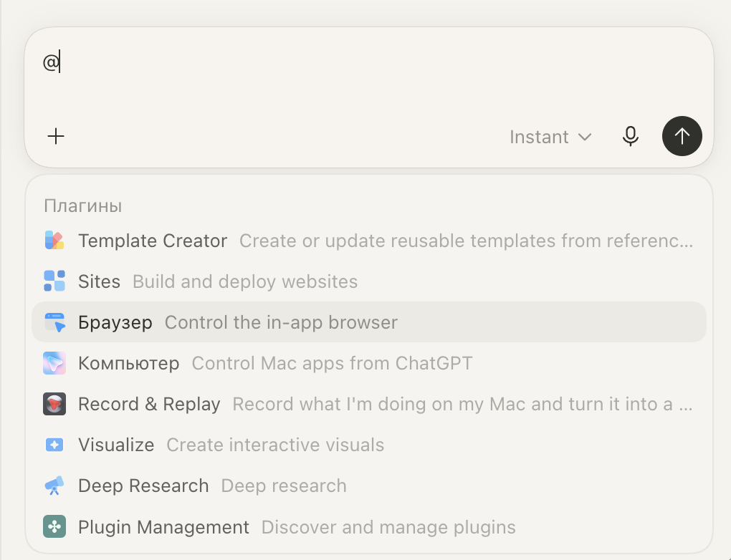Click the Deep Research telescope icon
Screen dimensions: 731x560
pyautogui.click(x=54, y=486)
